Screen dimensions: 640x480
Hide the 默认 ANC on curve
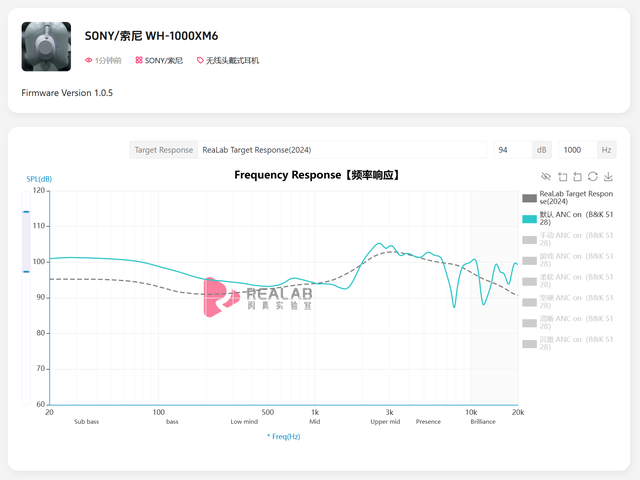pos(529,218)
